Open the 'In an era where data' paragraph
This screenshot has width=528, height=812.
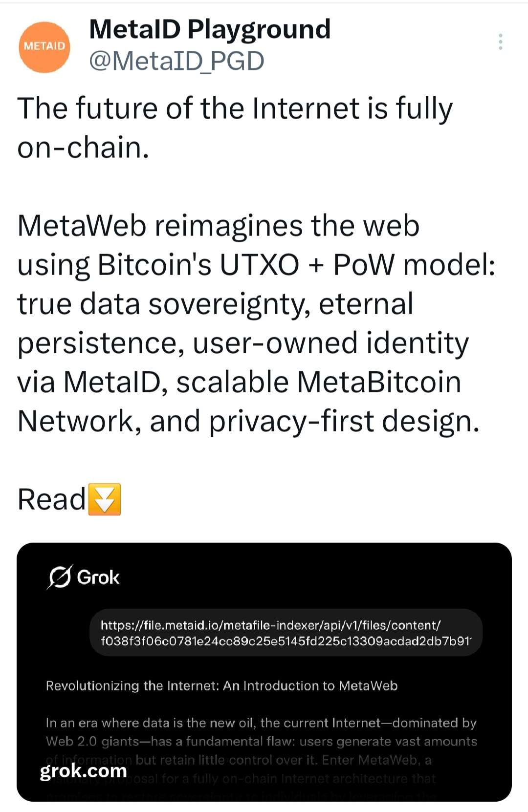[x=261, y=723]
